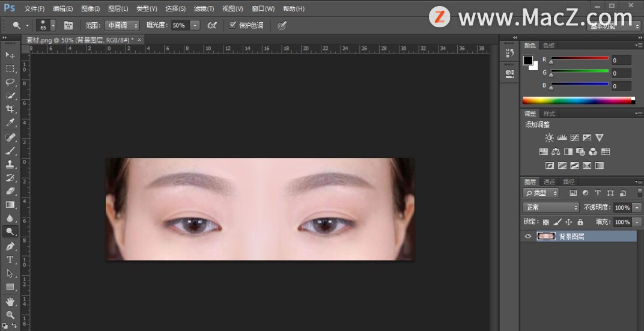Select the Eraser tool
This screenshot has height=331, width=644.
pos(10,192)
